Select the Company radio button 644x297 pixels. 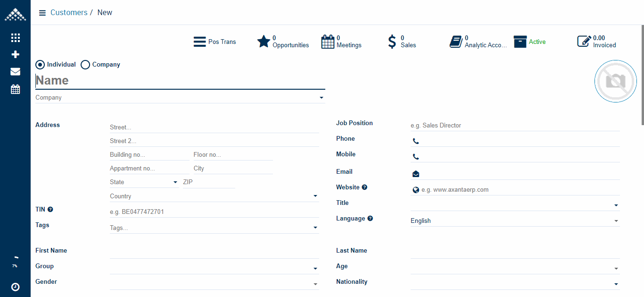click(85, 64)
